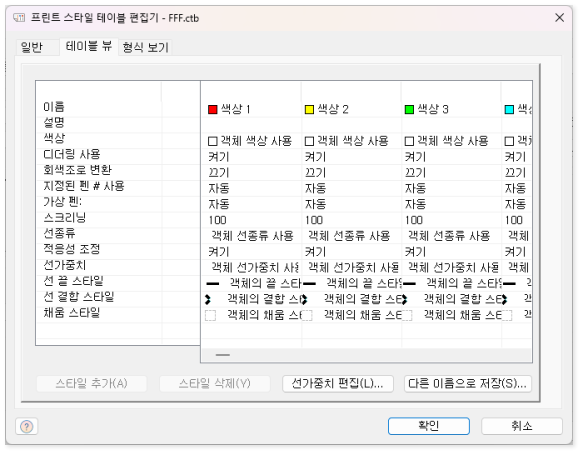Click the fill style icon for 색상 3
Viewport: 582px width, 454px height.
pyautogui.click(x=407, y=316)
